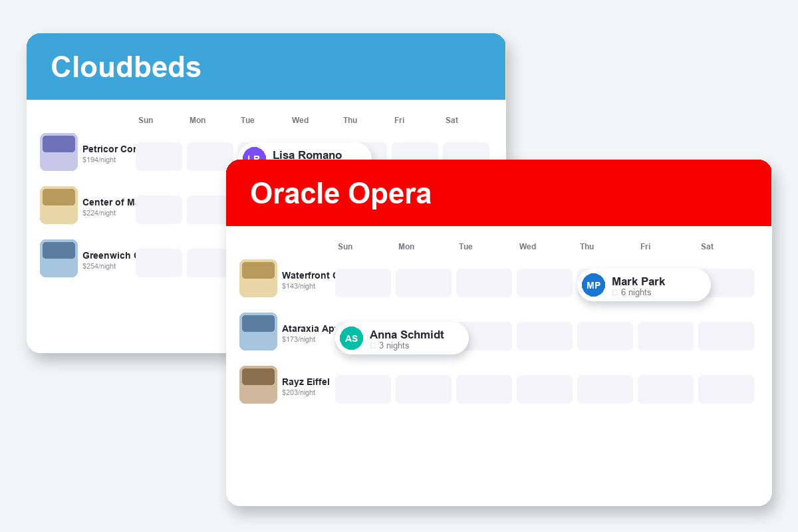Click the $254/night price in Cloudbeds
The height and width of the screenshot is (532, 798).
point(99,266)
